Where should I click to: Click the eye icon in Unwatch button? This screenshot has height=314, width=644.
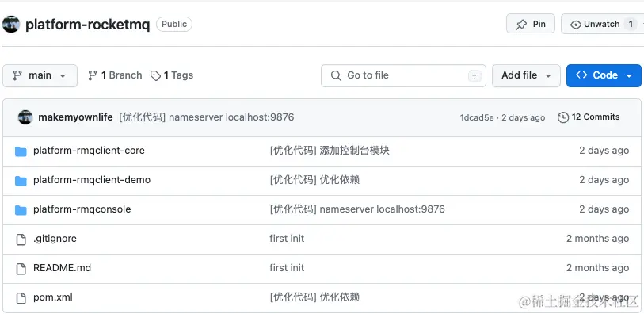576,25
